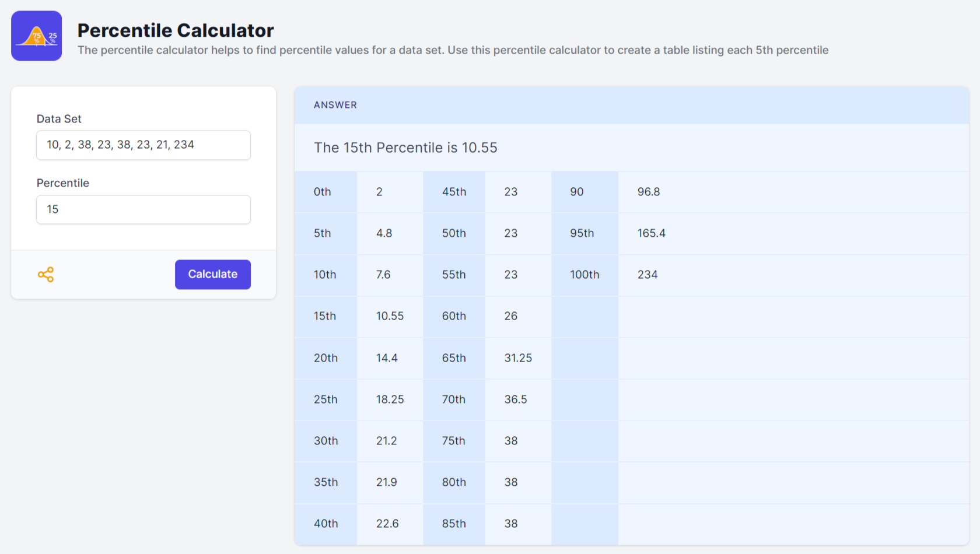Click the 95th percentile label
The image size is (980, 554).
pyautogui.click(x=582, y=233)
